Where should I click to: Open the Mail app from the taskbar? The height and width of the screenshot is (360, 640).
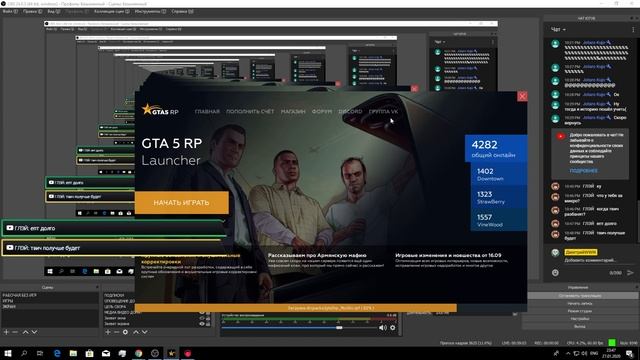(x=106, y=353)
